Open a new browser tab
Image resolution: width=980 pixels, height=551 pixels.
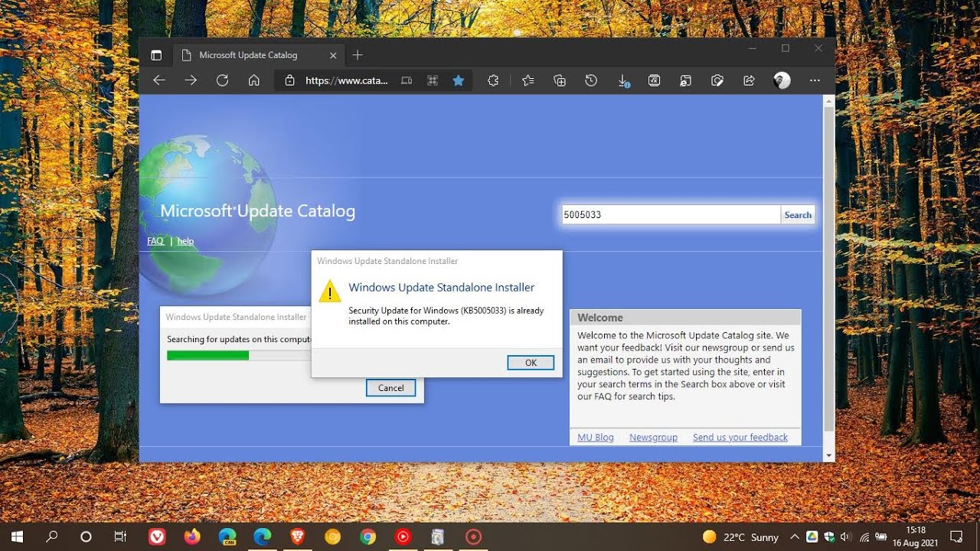(x=358, y=55)
